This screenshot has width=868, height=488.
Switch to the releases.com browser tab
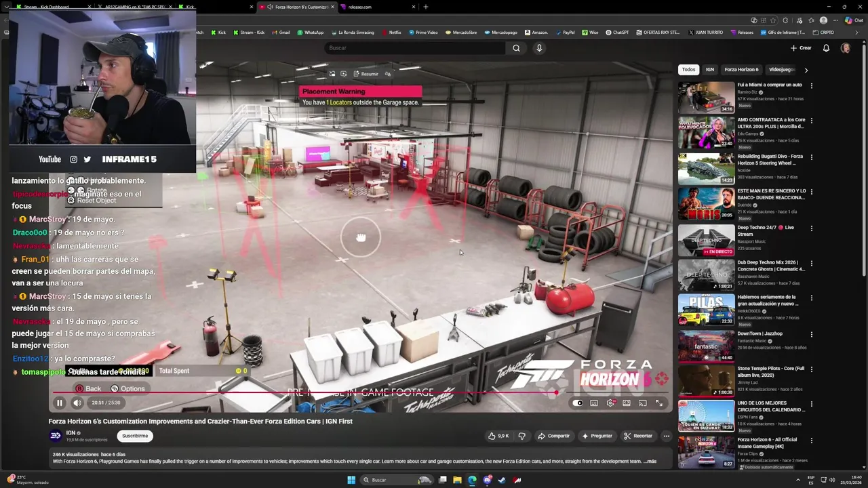point(378,7)
